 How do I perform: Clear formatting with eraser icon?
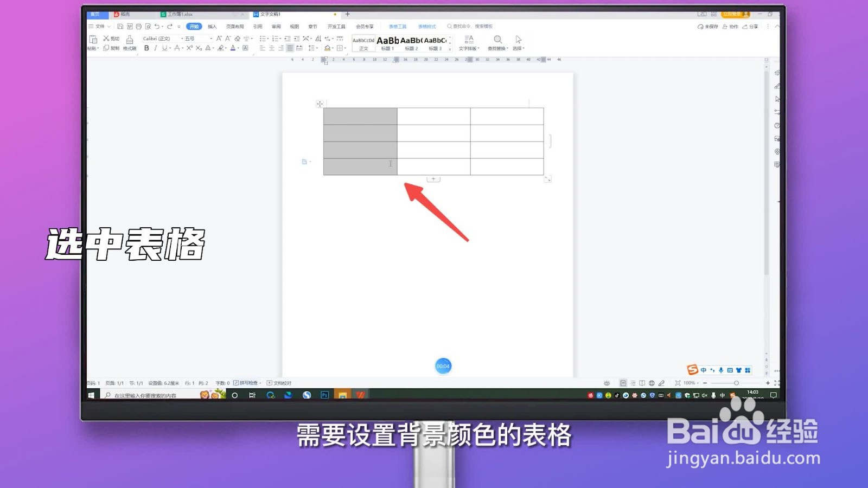(237, 38)
